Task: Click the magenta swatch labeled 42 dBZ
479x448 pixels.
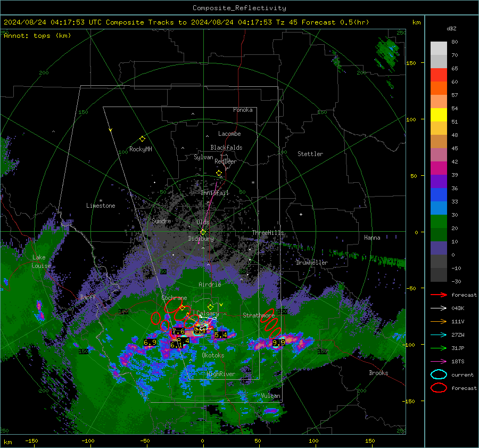Action: click(439, 168)
